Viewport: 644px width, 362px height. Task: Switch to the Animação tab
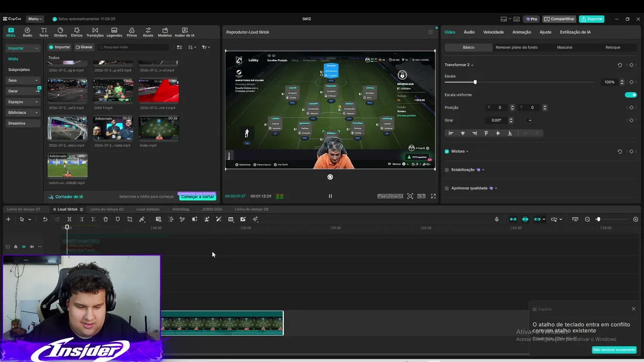(522, 32)
